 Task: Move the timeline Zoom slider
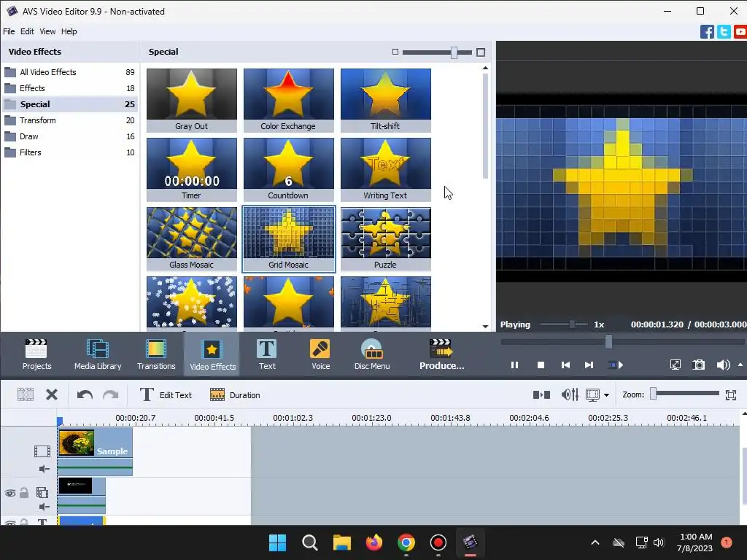coord(654,393)
